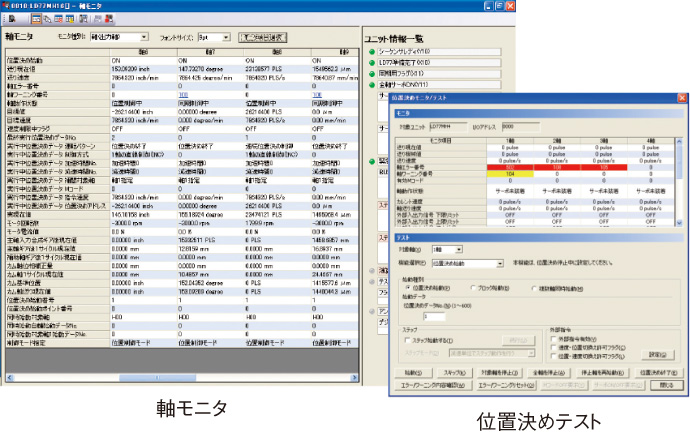This screenshot has width=690, height=432.
Task: Enable the ステップ始動する checkbox
Action: pyautogui.click(x=409, y=341)
